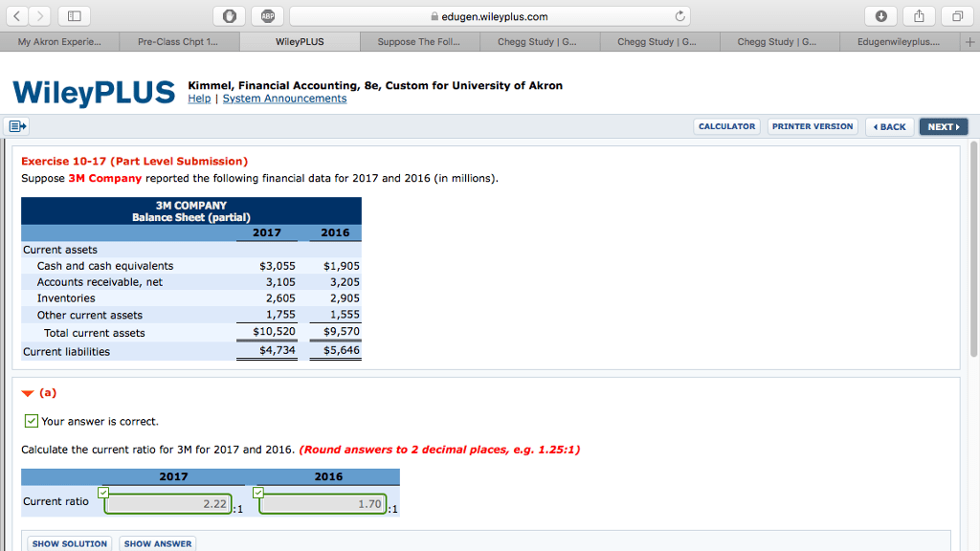The width and height of the screenshot is (980, 551).
Task: Click the edugen.wileyplus.com address bar
Action: pos(490,16)
